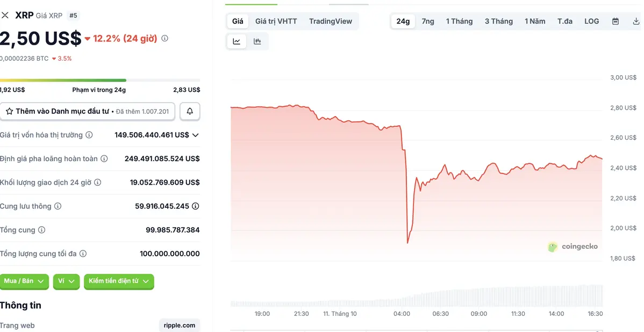Select the line chart view icon
Viewport: 644px width, 332px height.
tap(237, 41)
